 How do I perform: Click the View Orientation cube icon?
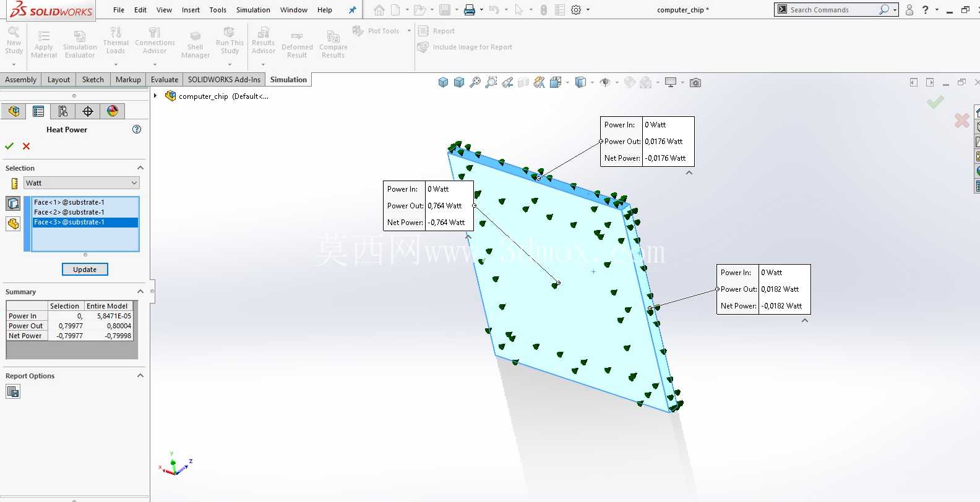coord(556,82)
